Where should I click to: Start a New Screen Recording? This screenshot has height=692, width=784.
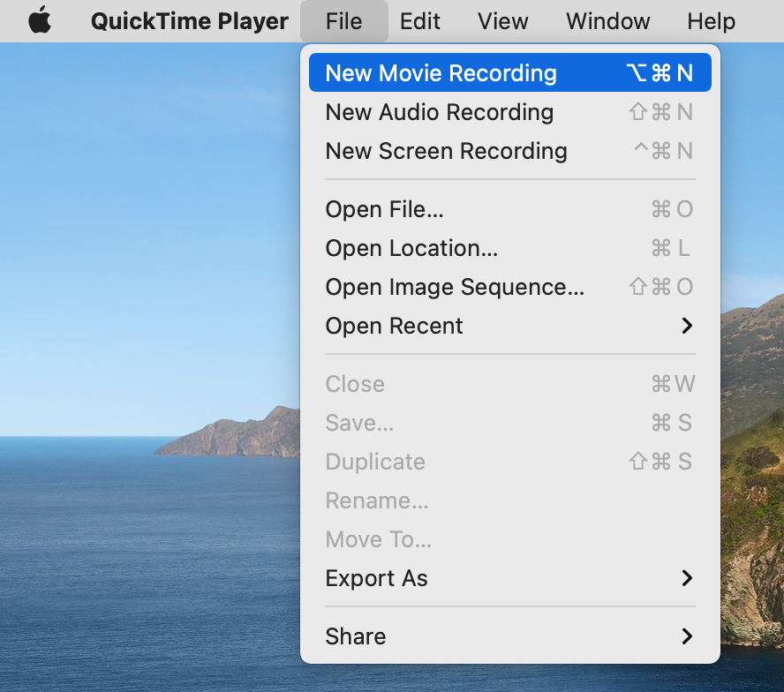point(446,151)
